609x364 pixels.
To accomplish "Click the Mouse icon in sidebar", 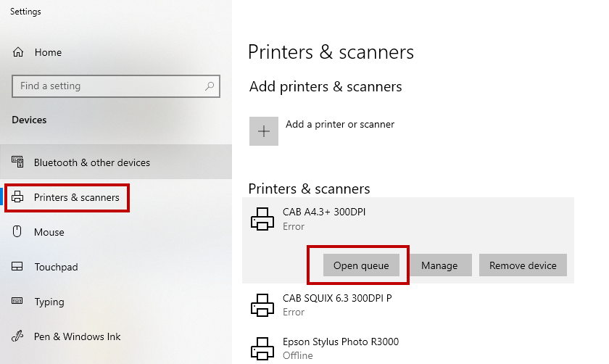I will [x=18, y=232].
